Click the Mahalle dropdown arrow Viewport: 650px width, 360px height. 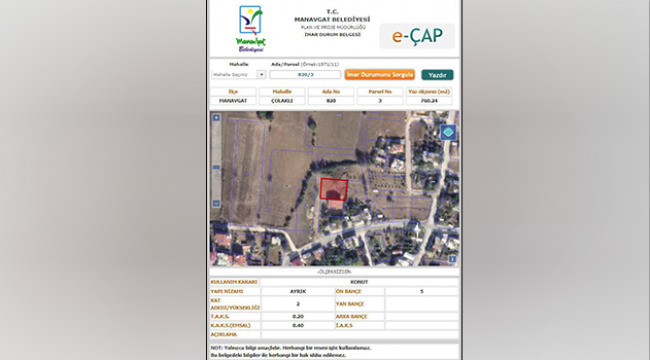tap(261, 75)
